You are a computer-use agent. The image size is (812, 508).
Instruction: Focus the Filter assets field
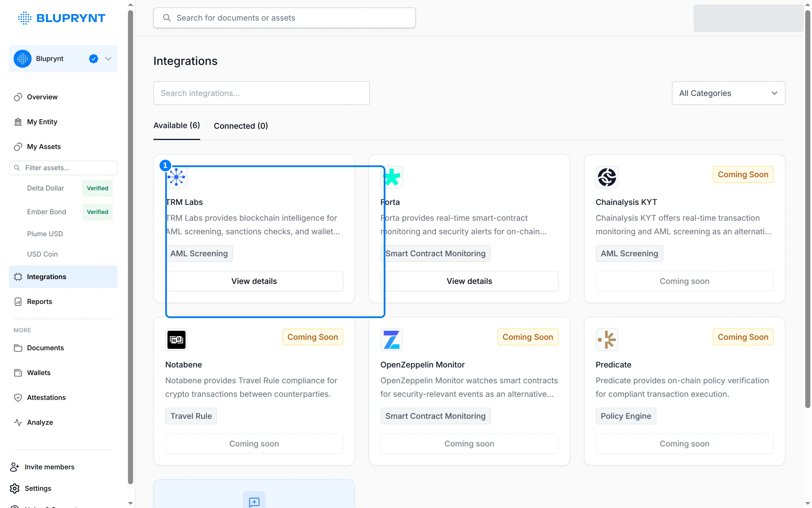coord(63,168)
